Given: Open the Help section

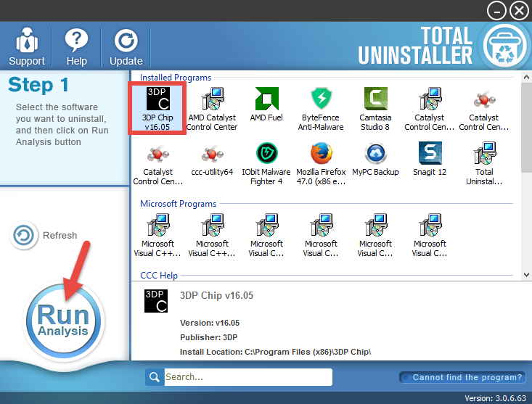Looking at the screenshot, I should click(x=76, y=47).
